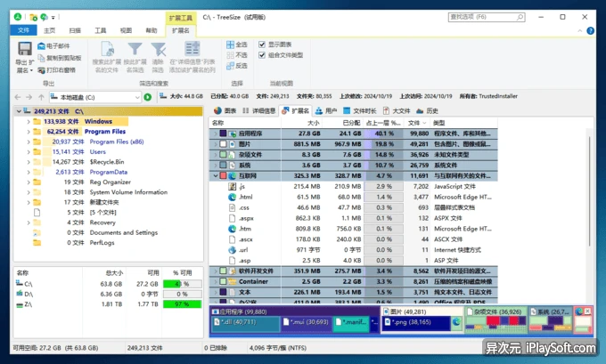Switch to the 大文件 view tab

pyautogui.click(x=397, y=110)
